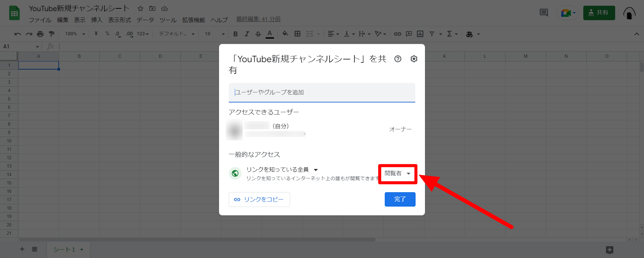The height and width of the screenshot is (258, 644).
Task: Open the シート1 tab menu arrow
Action: 82,250
